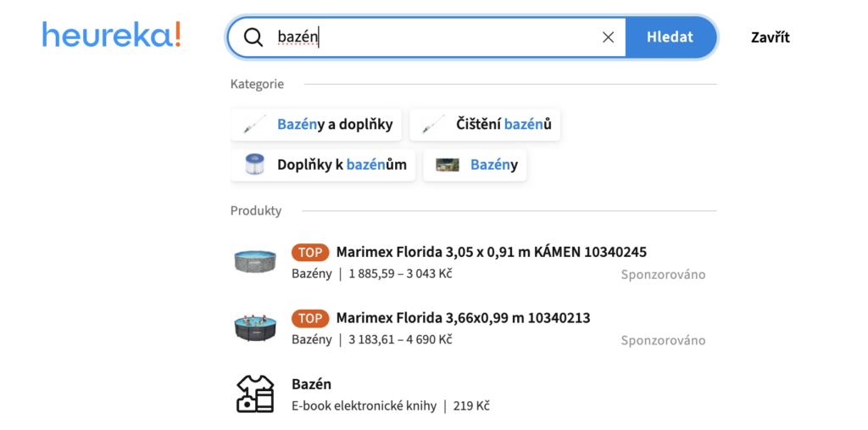Click into the bazén search input field
868x430 pixels.
click(x=437, y=37)
